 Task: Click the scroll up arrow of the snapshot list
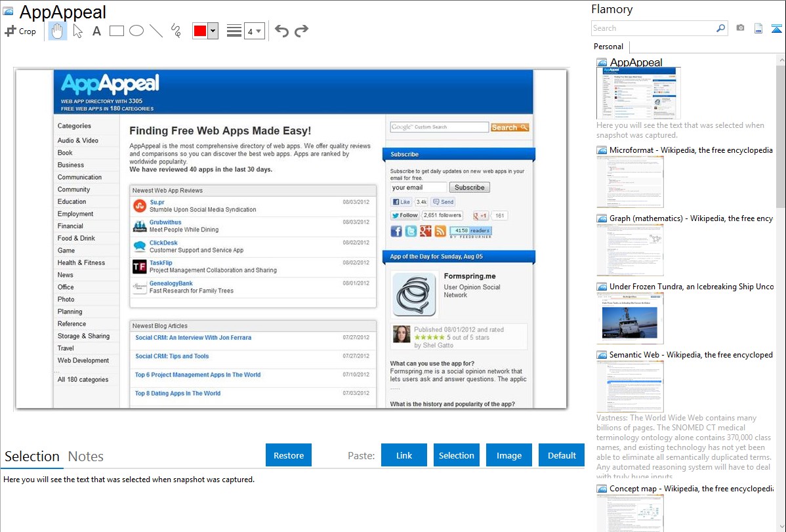tap(781, 60)
